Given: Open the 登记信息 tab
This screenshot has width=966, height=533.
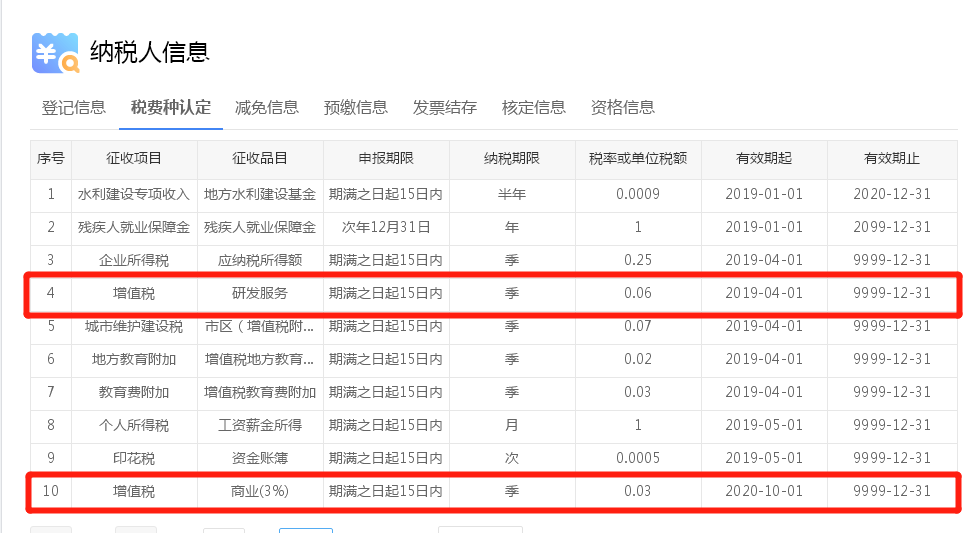Looking at the screenshot, I should [73, 108].
